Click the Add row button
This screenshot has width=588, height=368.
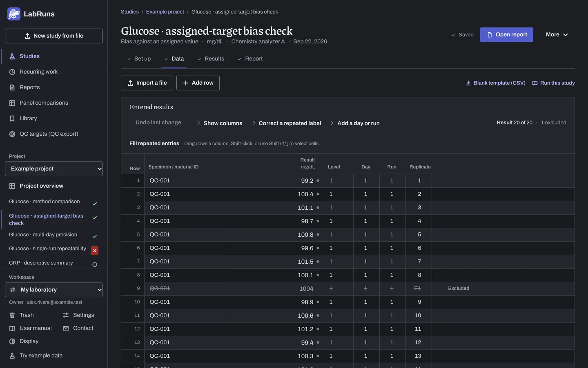(x=198, y=83)
